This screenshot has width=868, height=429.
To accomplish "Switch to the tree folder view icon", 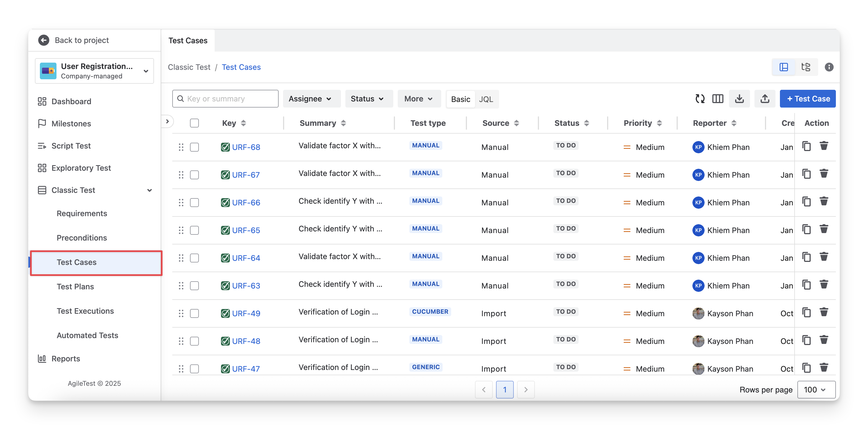I will pyautogui.click(x=806, y=67).
